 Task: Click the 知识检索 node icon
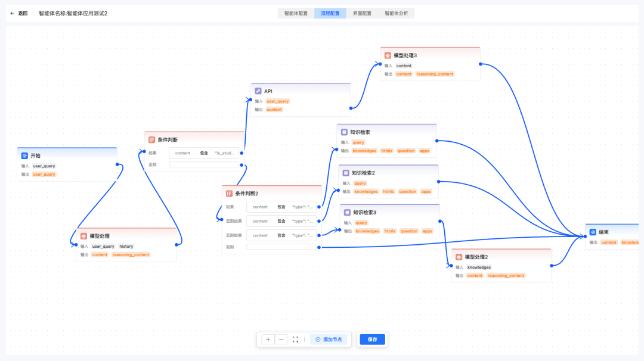(344, 132)
